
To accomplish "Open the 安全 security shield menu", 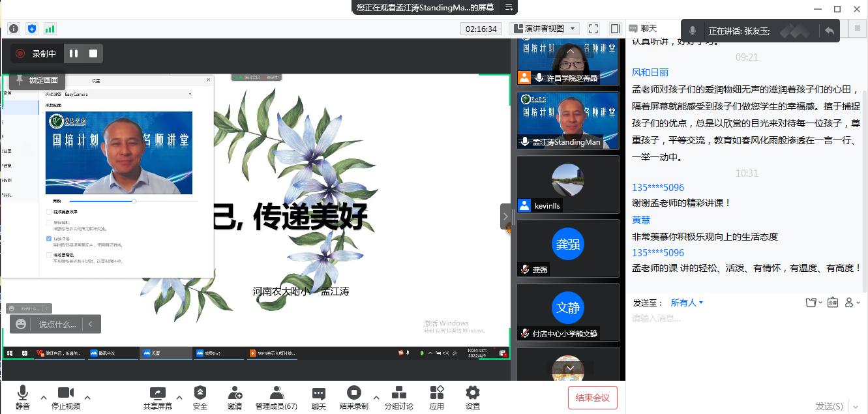I will pyautogui.click(x=200, y=393).
